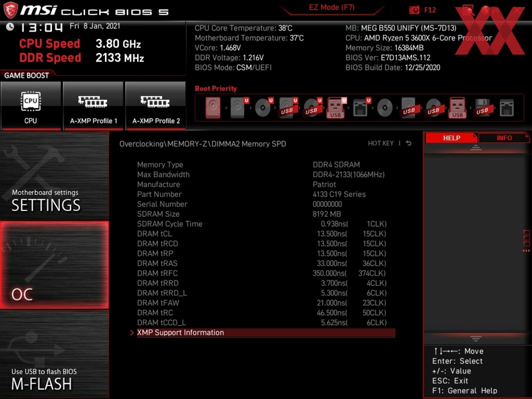
Task: Click the DRAM tFAW row label
Action: coord(158,303)
